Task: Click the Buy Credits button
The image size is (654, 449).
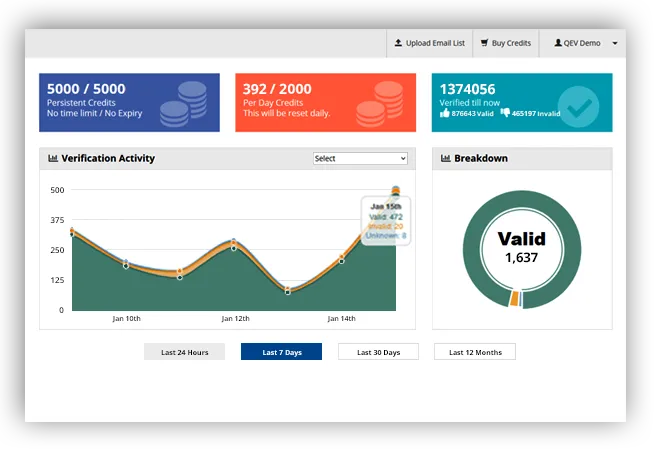Action: 506,43
